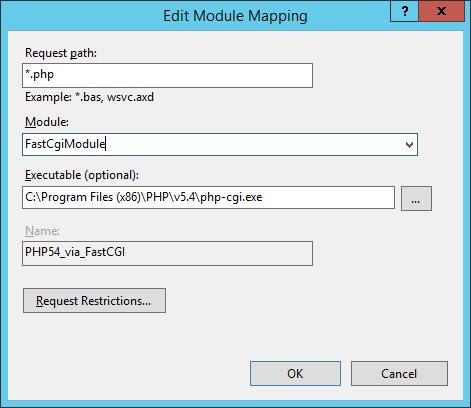Click the Executable (optional) label
Screen dimensions: 471x408
pos(82,175)
